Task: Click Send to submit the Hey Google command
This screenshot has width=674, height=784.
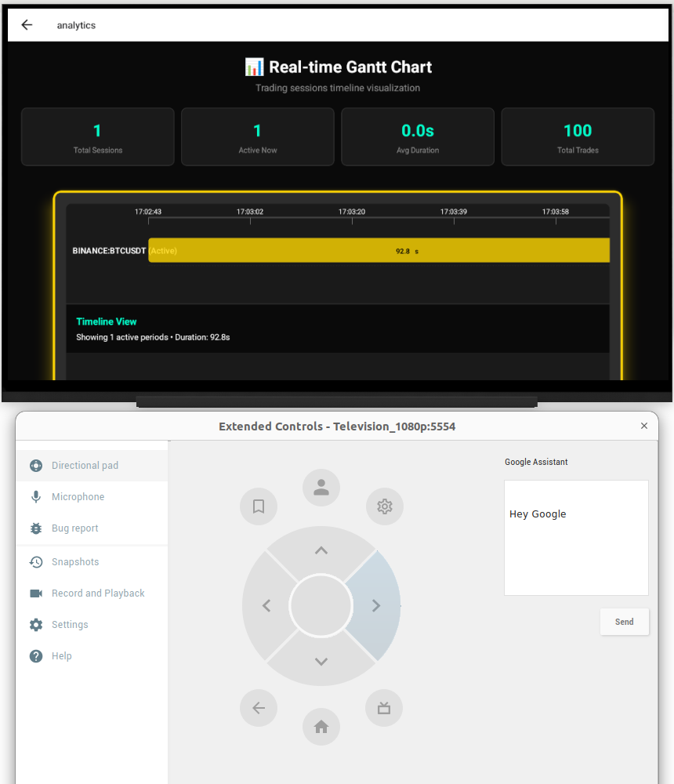Action: (x=624, y=621)
